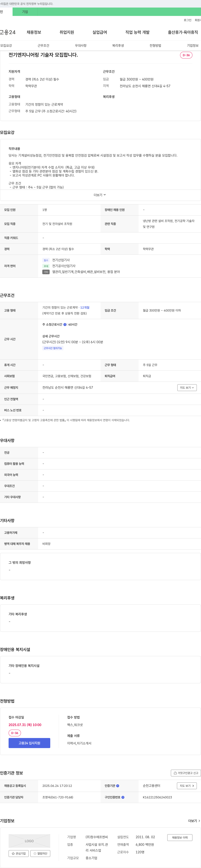The image size is (201, 868).
Task: Jump to the 기업정보 section tab
Action: [x=193, y=45]
